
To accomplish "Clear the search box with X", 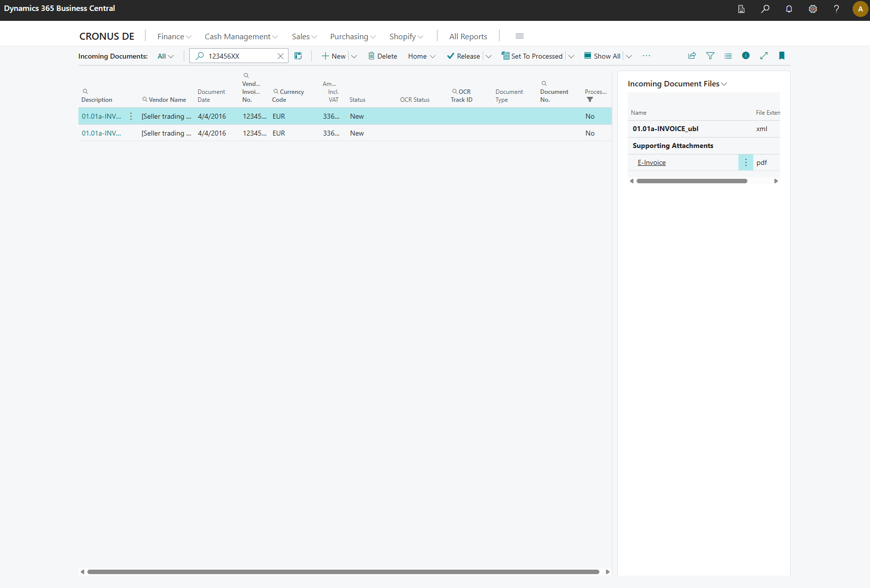I will point(280,56).
